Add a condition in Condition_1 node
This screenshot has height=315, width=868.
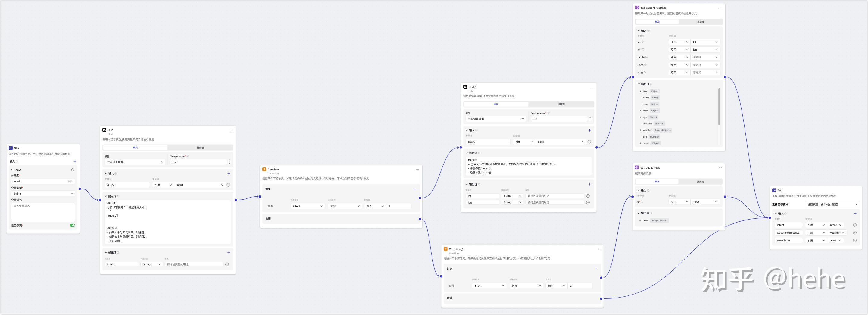596,269
